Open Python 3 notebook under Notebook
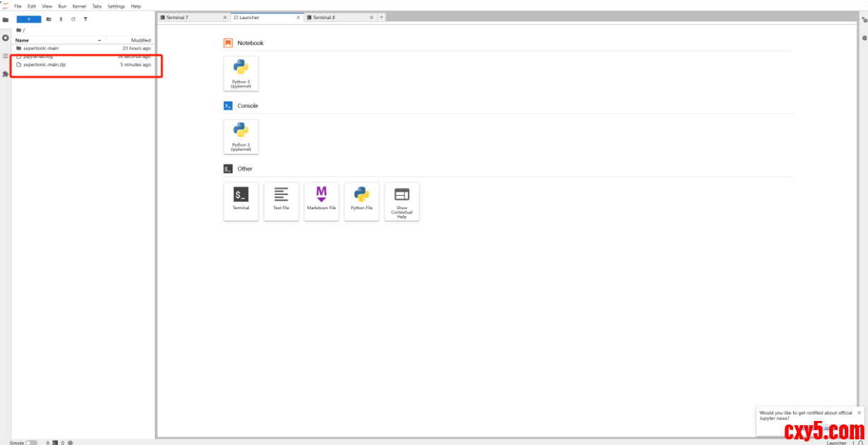This screenshot has height=445, width=868. pyautogui.click(x=241, y=73)
